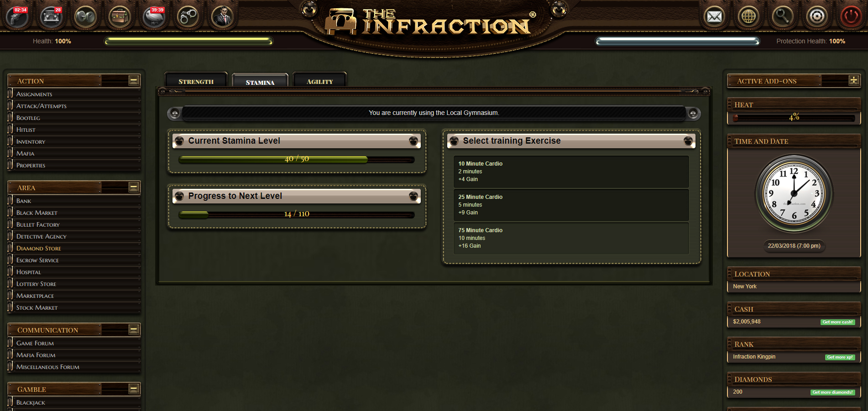
Task: Click the Current Stamina Level progress bar
Action: point(297,159)
